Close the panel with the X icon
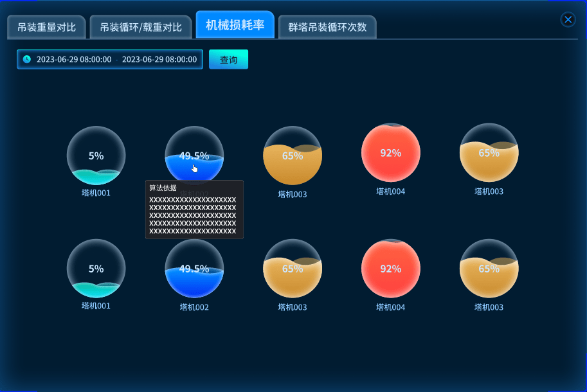The height and width of the screenshot is (392, 587). point(568,19)
